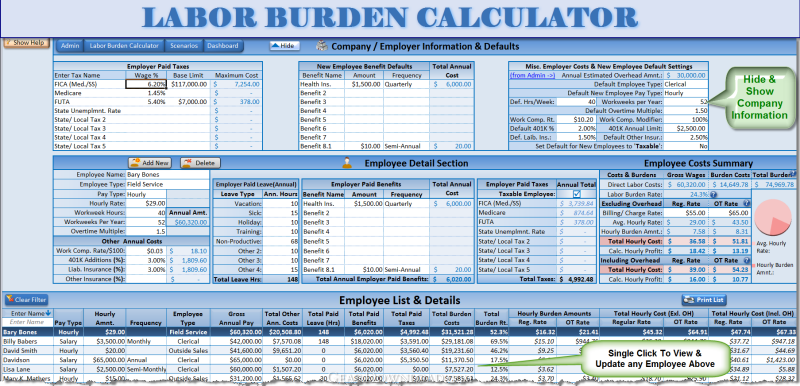Viewport: 800px width, 386px height.
Task: Open Benefit 8.1 Semi-Annual frequency in benefit defaults
Action: [406, 146]
